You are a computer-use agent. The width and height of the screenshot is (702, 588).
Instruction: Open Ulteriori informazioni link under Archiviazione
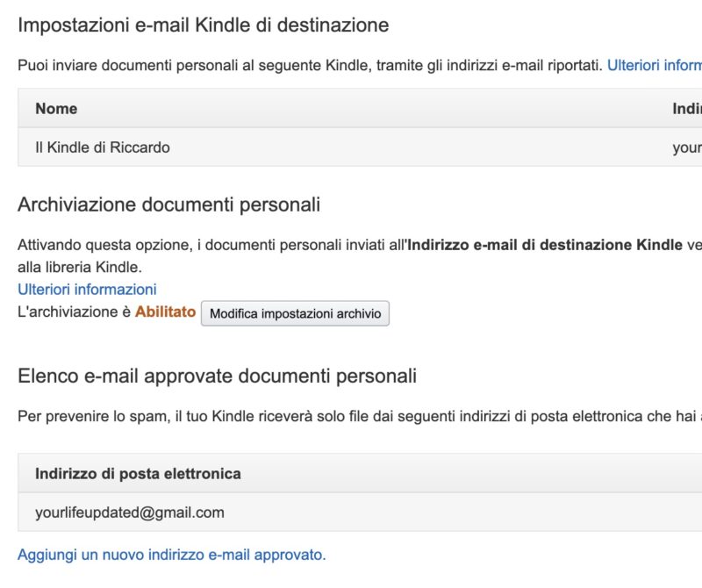pyautogui.click(x=87, y=289)
